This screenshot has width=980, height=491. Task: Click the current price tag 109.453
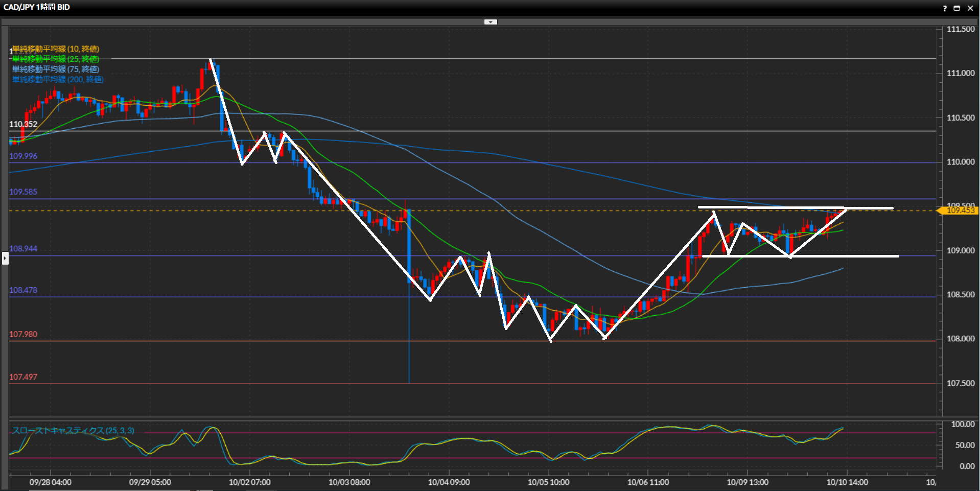pyautogui.click(x=960, y=211)
